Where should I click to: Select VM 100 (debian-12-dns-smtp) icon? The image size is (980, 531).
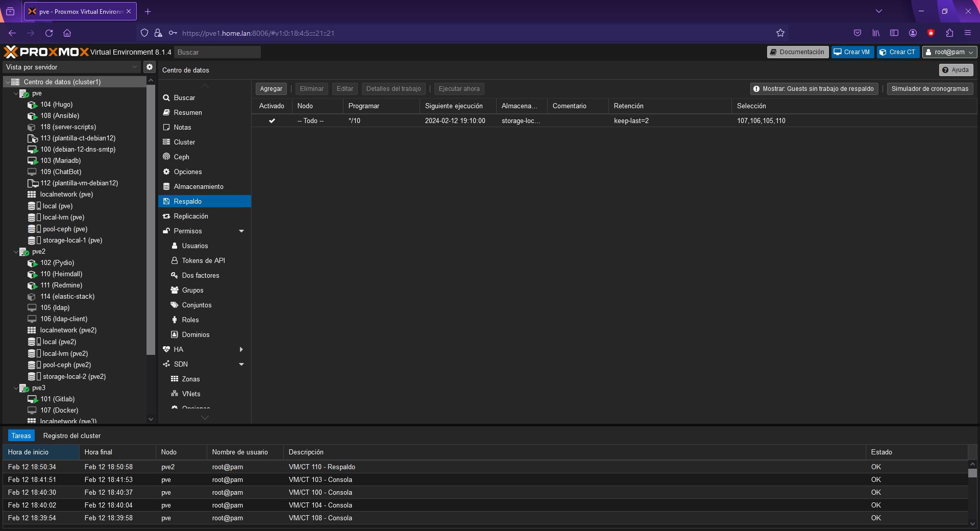tap(32, 150)
